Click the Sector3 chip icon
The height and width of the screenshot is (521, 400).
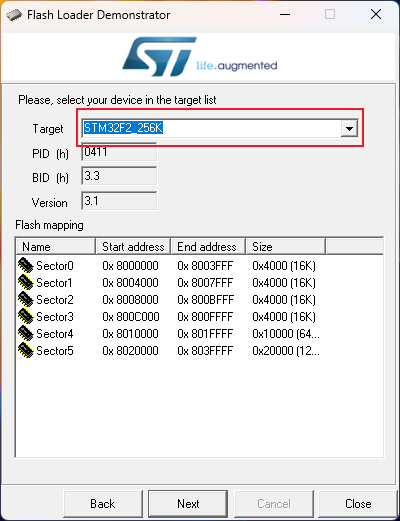26,316
